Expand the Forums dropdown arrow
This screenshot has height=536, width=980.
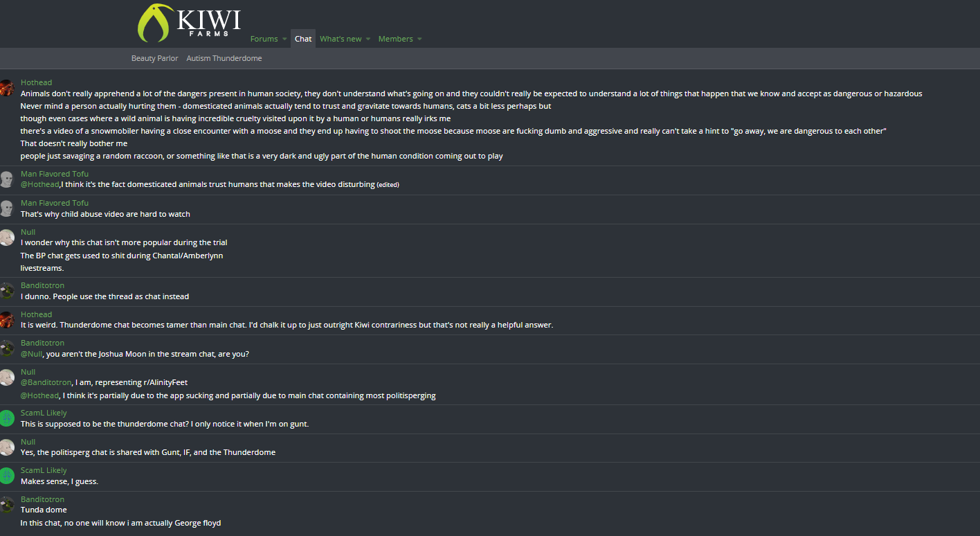(284, 39)
